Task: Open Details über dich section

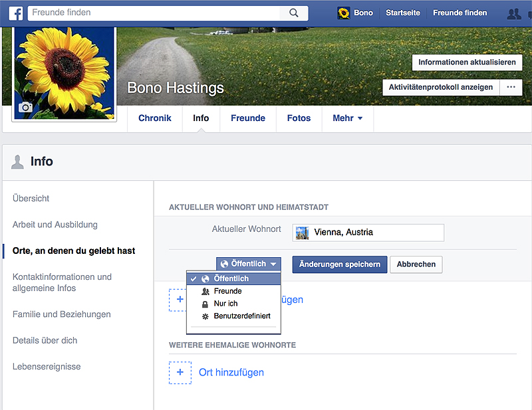Action: pos(45,340)
